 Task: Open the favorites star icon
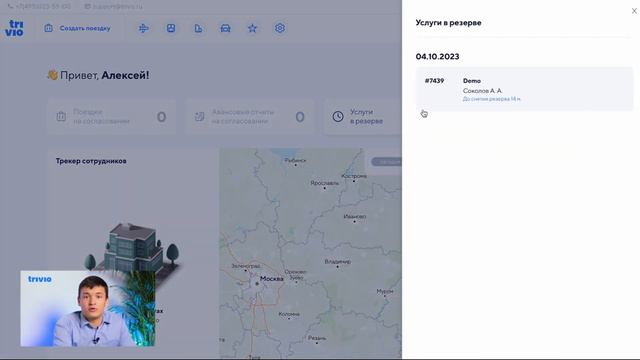[252, 28]
